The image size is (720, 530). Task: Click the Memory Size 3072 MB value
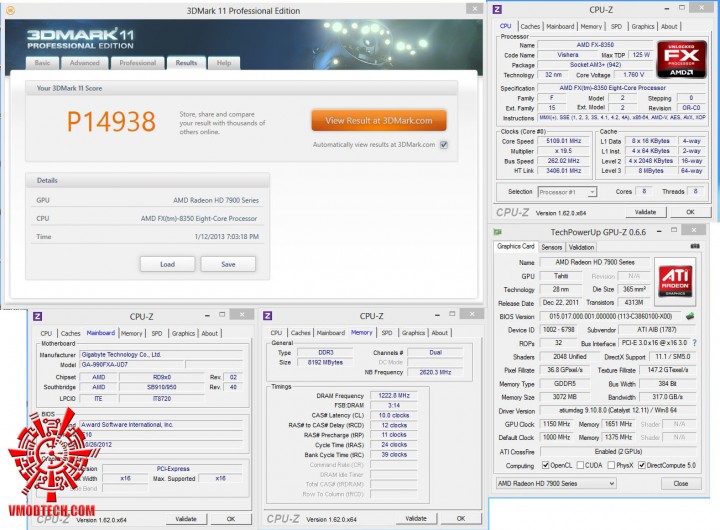click(x=565, y=397)
